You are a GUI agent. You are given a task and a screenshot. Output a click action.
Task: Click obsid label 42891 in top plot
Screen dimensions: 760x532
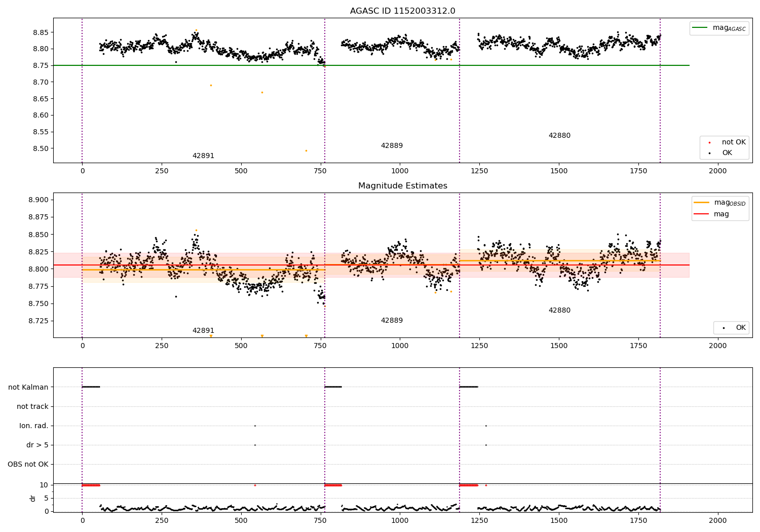pyautogui.click(x=203, y=156)
